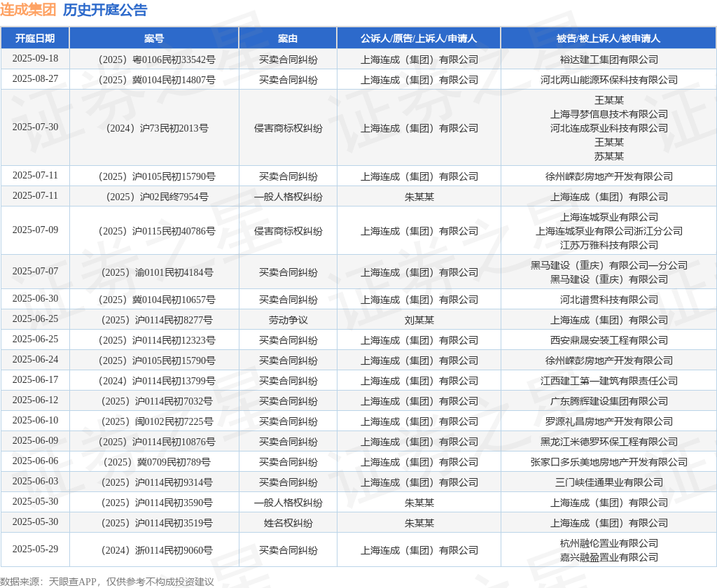Click 苏某某 defendant entry

click(x=609, y=156)
